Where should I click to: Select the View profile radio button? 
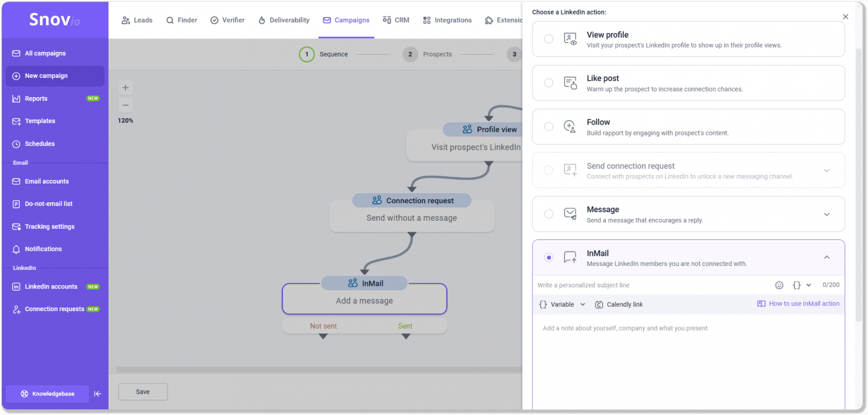pyautogui.click(x=549, y=39)
